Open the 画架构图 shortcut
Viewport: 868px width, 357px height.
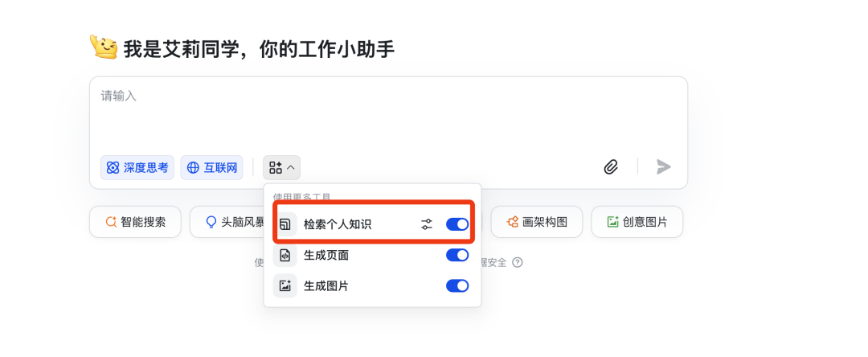pos(536,222)
